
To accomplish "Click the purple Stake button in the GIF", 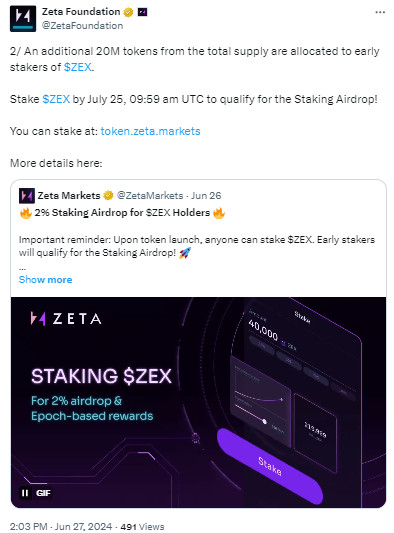I will click(x=270, y=466).
